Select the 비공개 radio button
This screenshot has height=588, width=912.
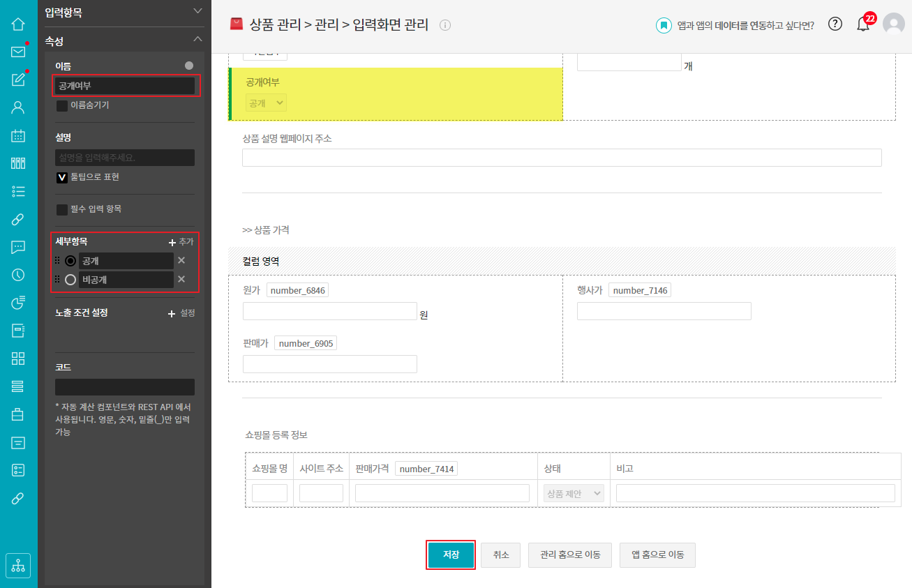(70, 280)
